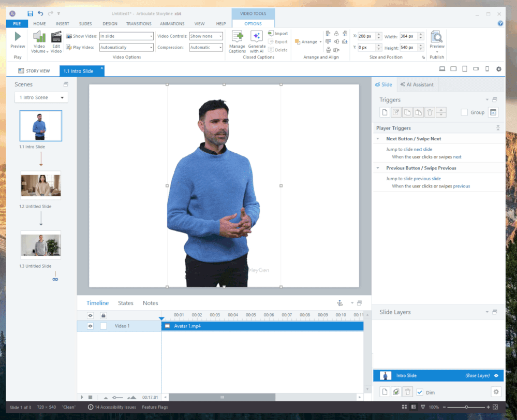This screenshot has height=420, width=517.
Task: Expand the Video Controls dropdown
Action: [220, 36]
